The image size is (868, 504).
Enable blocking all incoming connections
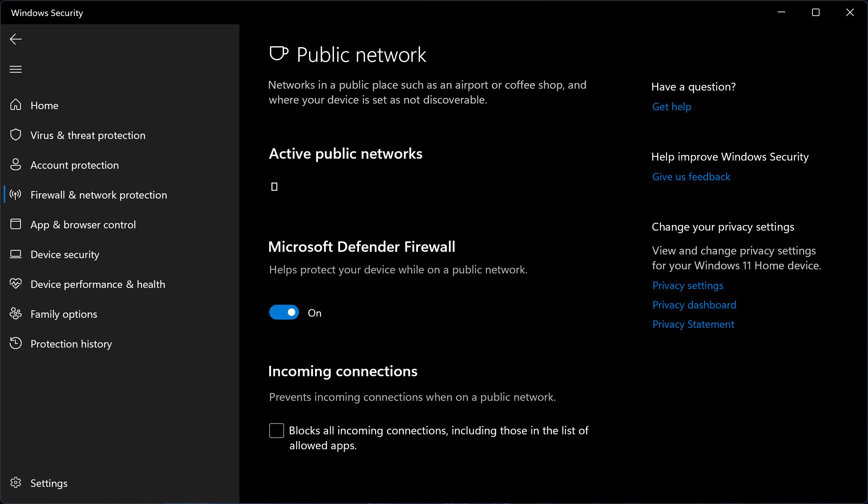click(x=276, y=431)
